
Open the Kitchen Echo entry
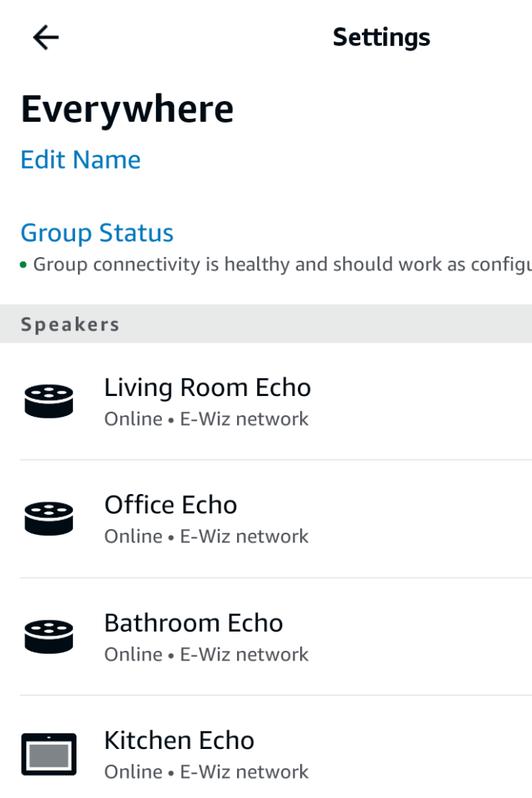tap(179, 740)
